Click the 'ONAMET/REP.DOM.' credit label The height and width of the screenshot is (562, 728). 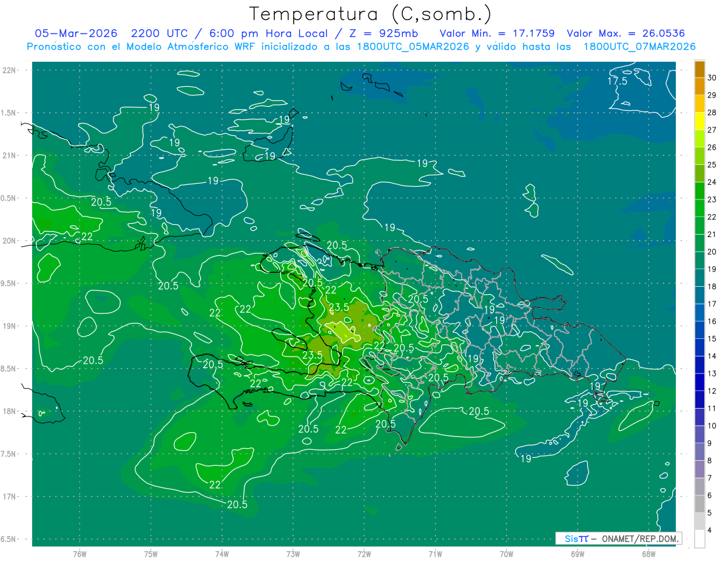640,538
